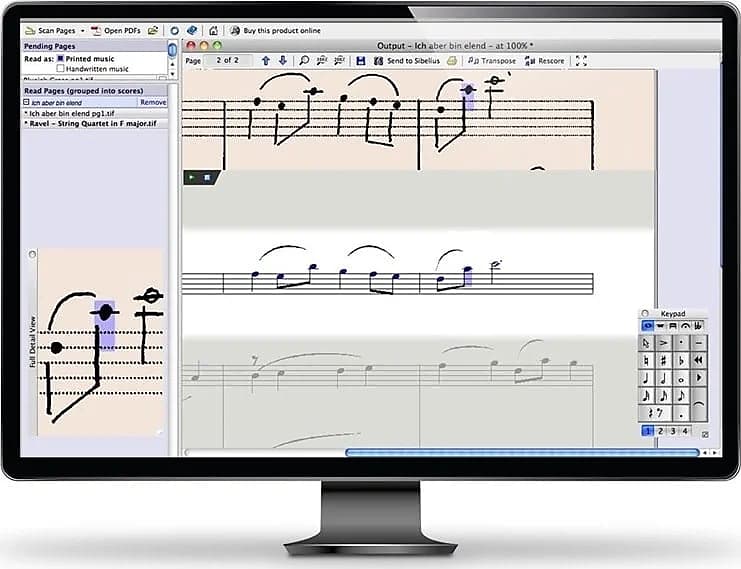This screenshot has width=741, height=569.
Task: Open the blue help book icon
Action: [x=191, y=31]
